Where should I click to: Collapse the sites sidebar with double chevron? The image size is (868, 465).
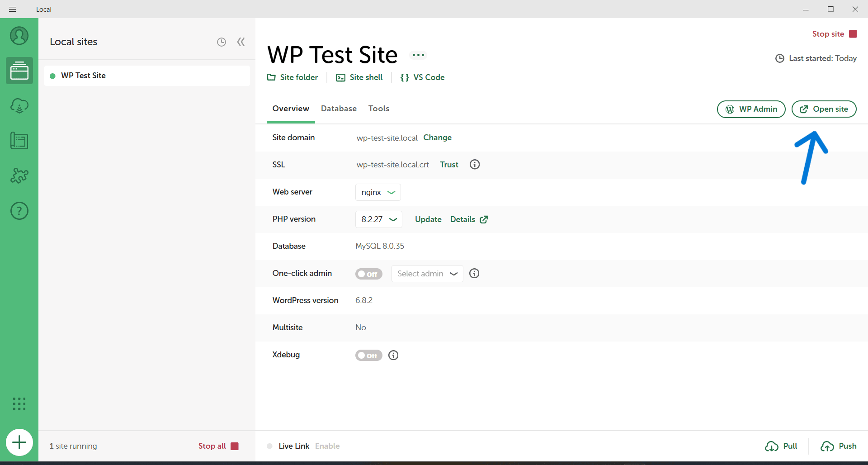pyautogui.click(x=241, y=42)
